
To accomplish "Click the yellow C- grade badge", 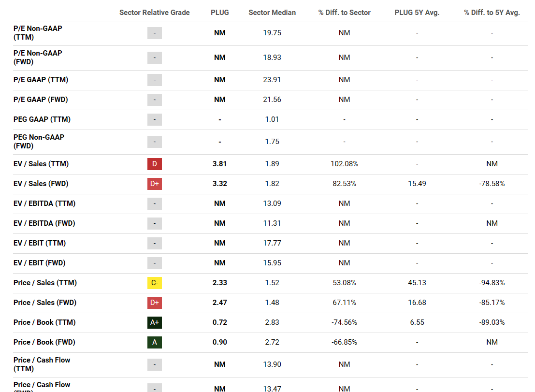I will point(155,283).
